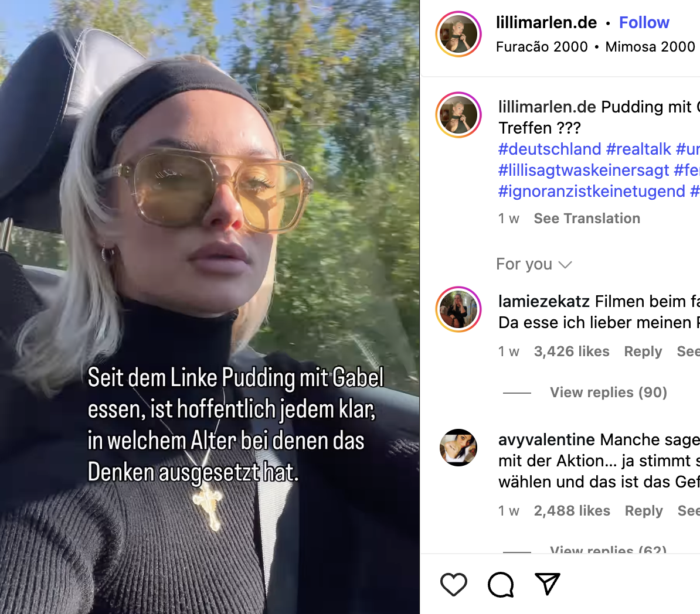Like the post with heart icon
Viewport: 700px width, 614px height.
coord(454,585)
